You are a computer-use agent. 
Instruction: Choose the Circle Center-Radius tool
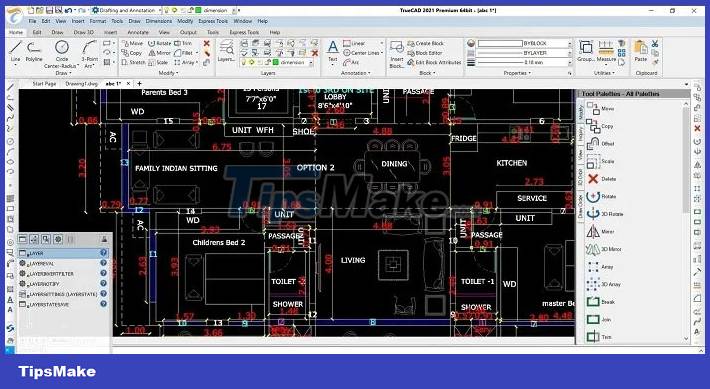point(62,53)
